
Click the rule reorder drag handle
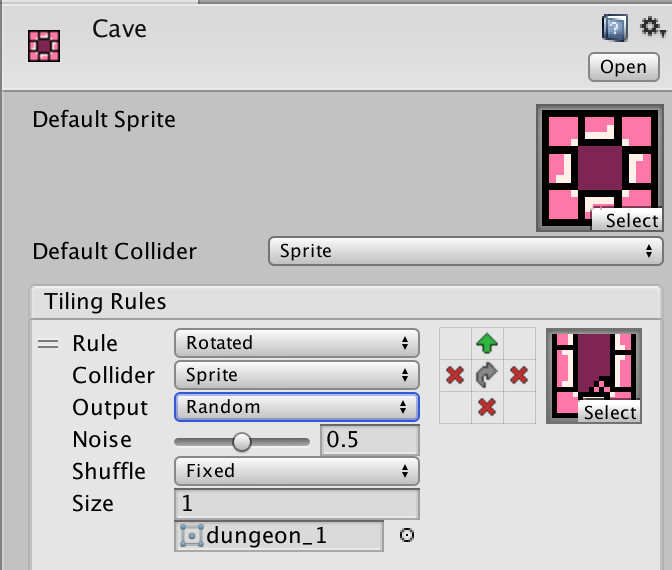tap(48, 344)
